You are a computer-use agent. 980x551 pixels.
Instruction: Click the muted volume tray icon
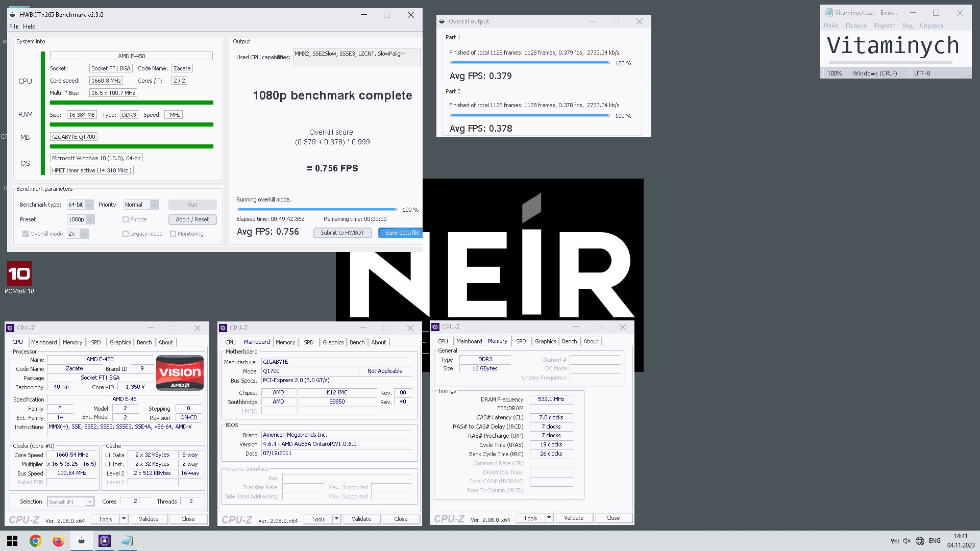pos(907,541)
